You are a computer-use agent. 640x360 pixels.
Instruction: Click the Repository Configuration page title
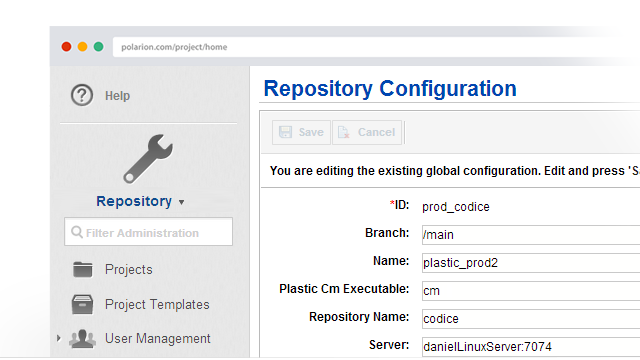tap(390, 88)
